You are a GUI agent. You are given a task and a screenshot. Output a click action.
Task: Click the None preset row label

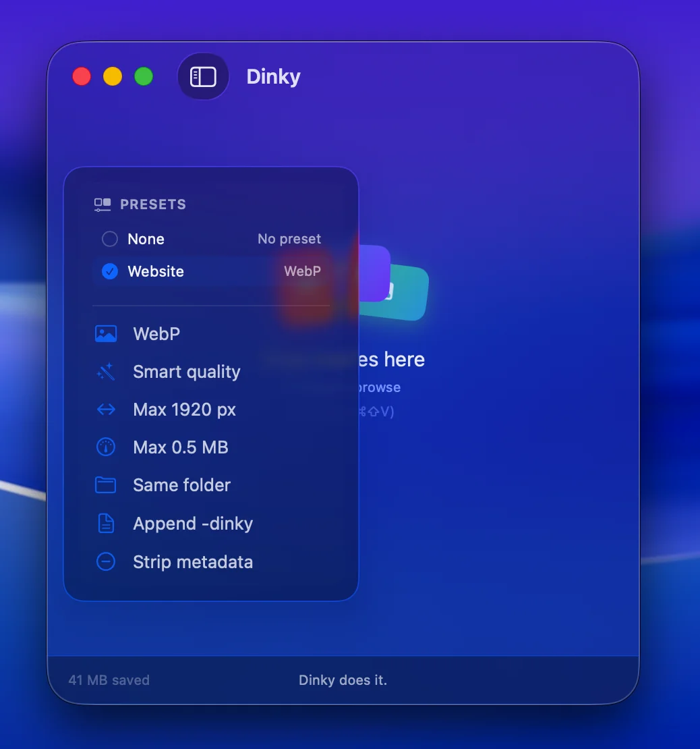[x=145, y=239]
